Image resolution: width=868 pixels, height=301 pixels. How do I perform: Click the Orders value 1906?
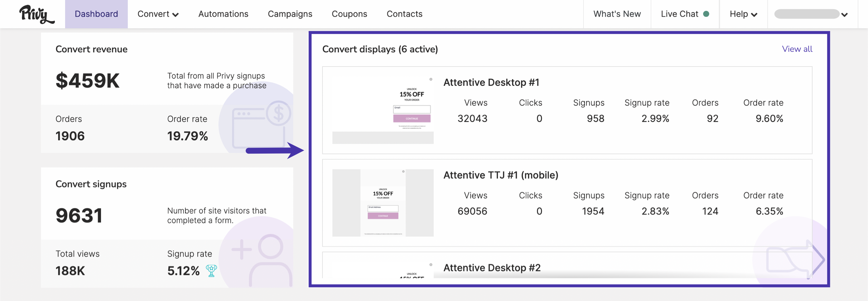click(70, 136)
